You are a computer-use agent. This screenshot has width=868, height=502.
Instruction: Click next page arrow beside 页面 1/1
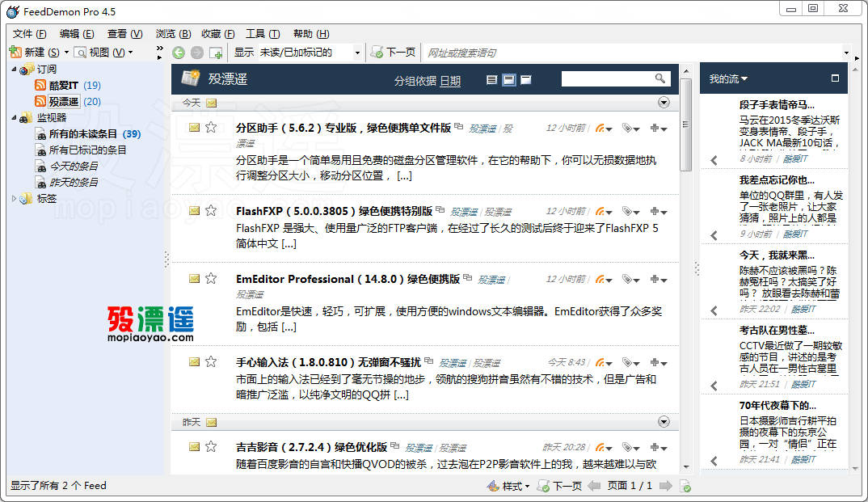point(665,486)
